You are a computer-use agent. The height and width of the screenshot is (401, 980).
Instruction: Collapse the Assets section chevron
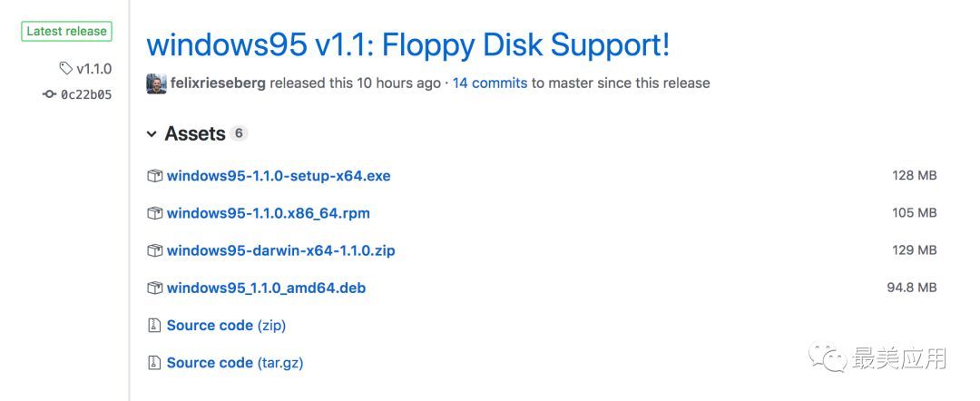coord(152,134)
